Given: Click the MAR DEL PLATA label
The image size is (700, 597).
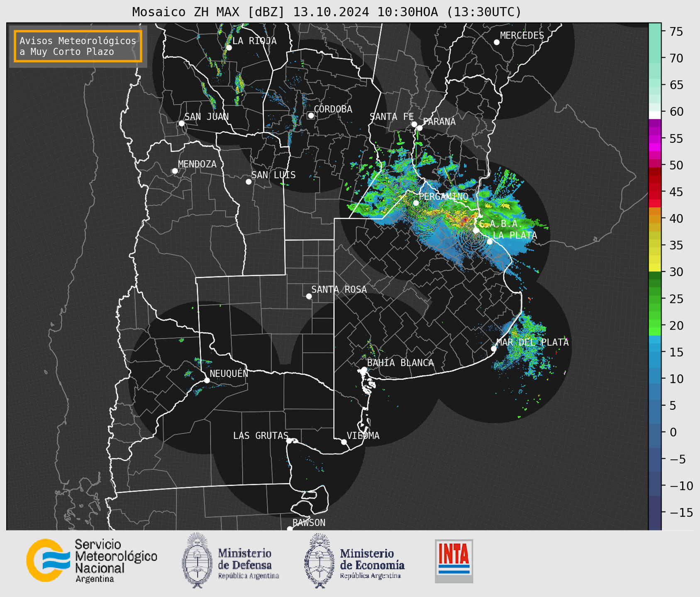Looking at the screenshot, I should click(533, 343).
